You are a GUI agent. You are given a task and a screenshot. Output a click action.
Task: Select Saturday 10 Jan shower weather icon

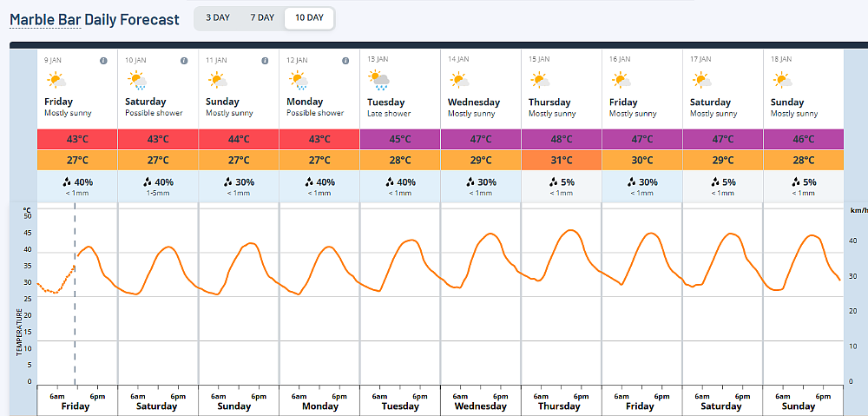(x=137, y=81)
